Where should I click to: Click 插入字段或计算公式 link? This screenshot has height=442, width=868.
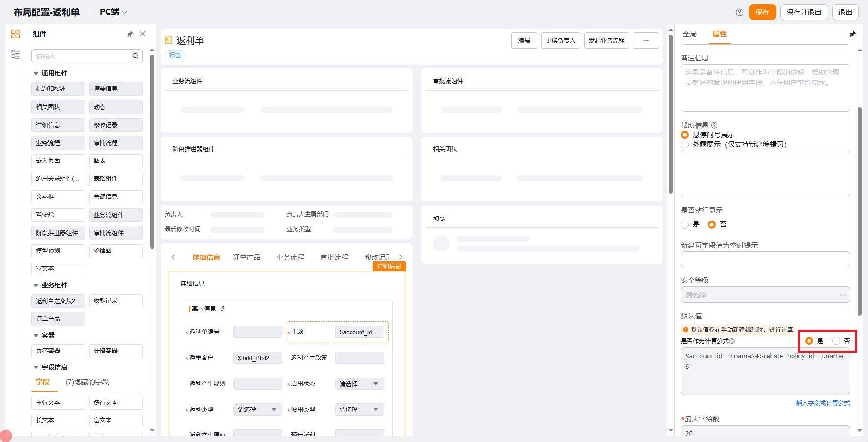823,403
